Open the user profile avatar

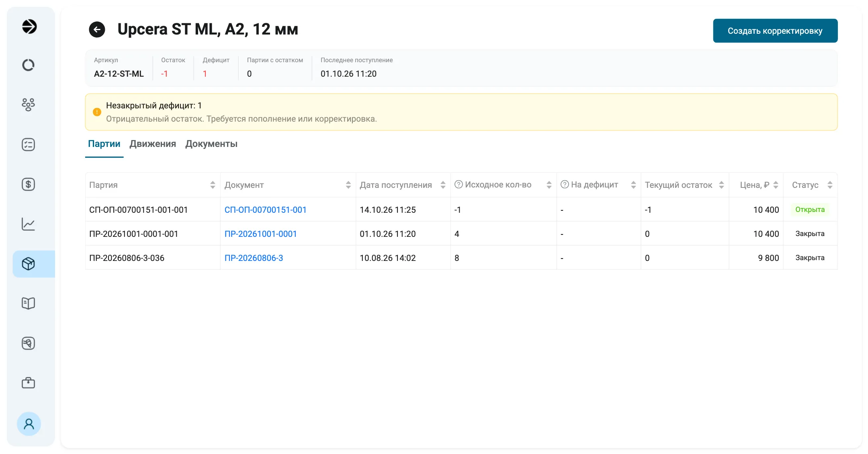(29, 424)
